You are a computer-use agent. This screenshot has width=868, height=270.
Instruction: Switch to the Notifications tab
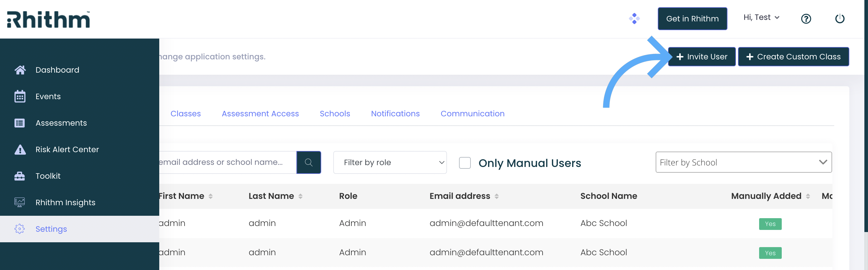click(395, 114)
